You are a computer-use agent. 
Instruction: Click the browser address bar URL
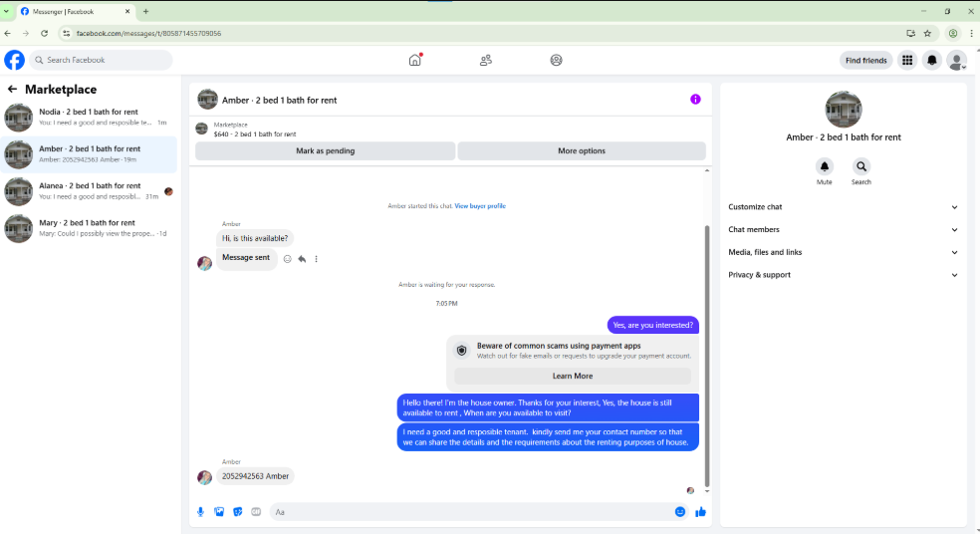(148, 33)
